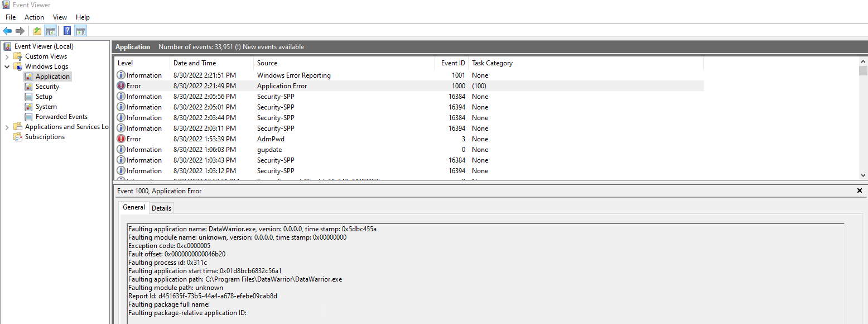This screenshot has height=324, width=868.
Task: Open Help via blue question mark icon
Action: coord(67,31)
